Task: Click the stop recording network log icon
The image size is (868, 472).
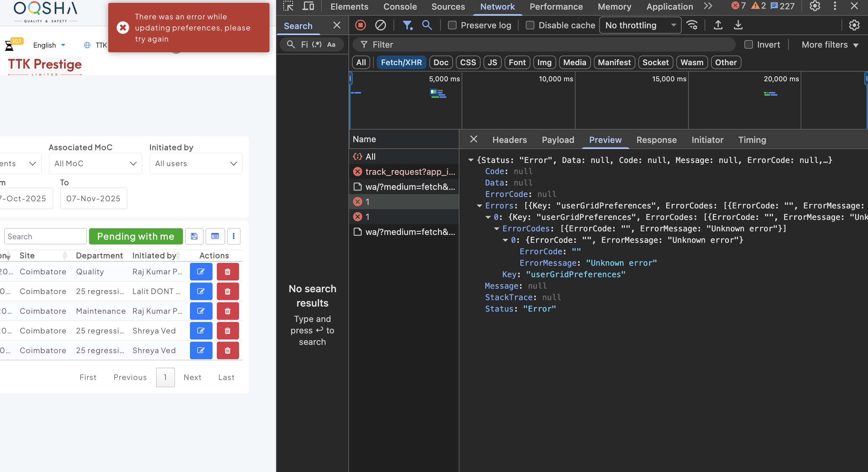Action: pyautogui.click(x=360, y=25)
